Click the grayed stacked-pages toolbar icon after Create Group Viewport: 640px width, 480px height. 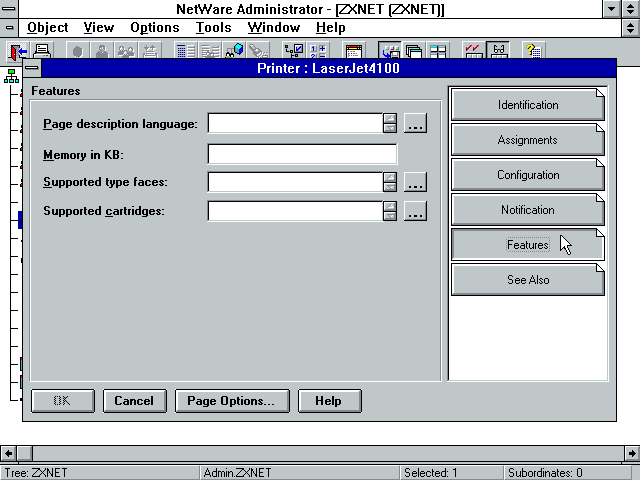(150, 51)
